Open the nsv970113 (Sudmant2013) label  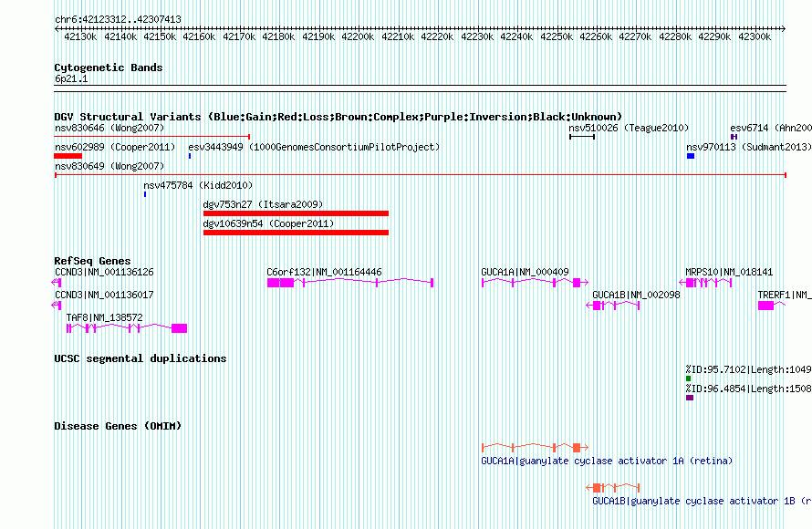[x=749, y=147]
